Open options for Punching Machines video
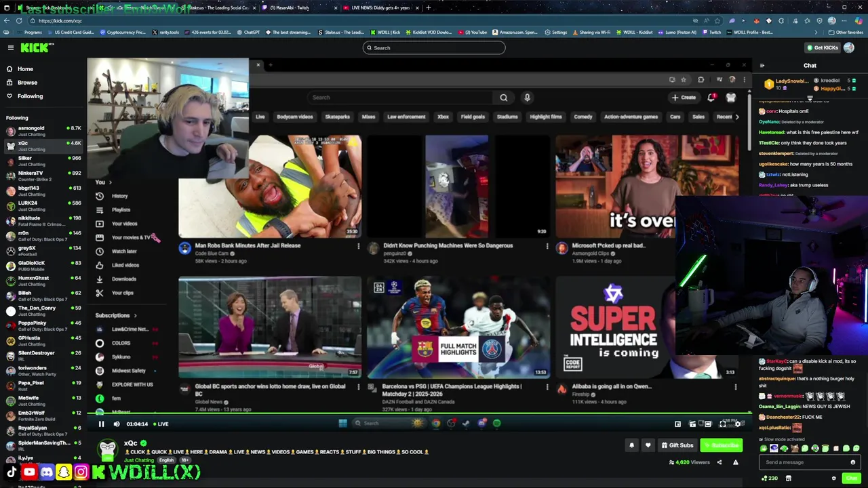Image resolution: width=868 pixels, height=488 pixels. [547, 246]
